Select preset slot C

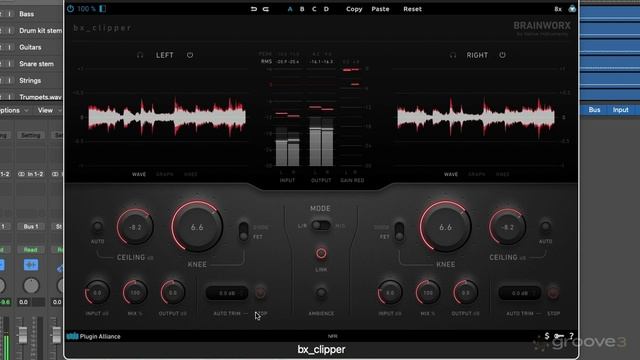click(314, 9)
